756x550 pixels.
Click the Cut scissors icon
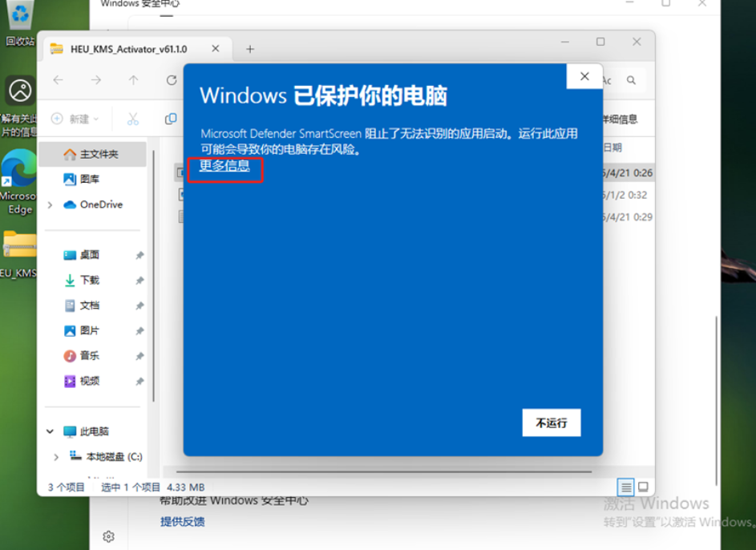[132, 119]
